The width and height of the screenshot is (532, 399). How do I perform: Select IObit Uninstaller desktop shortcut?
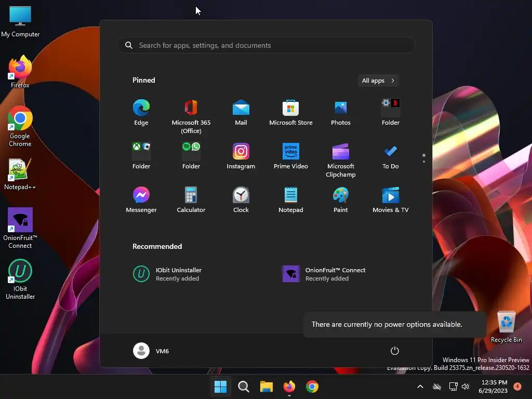(x=20, y=280)
